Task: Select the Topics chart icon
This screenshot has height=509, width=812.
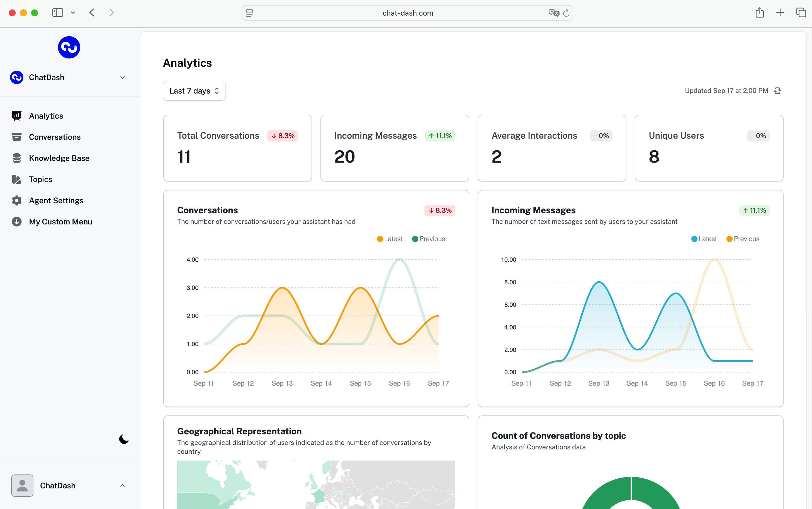Action: 16,179
